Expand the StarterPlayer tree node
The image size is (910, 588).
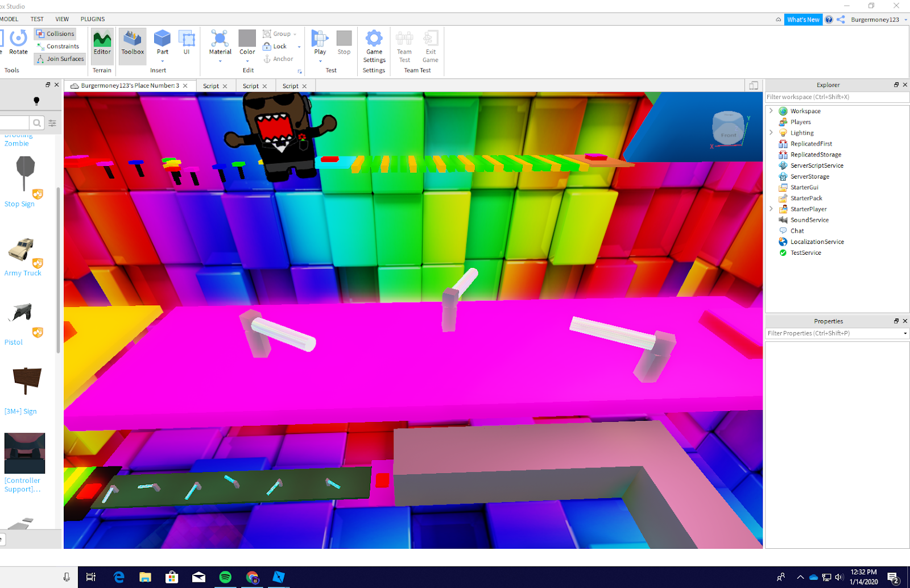tap(771, 209)
